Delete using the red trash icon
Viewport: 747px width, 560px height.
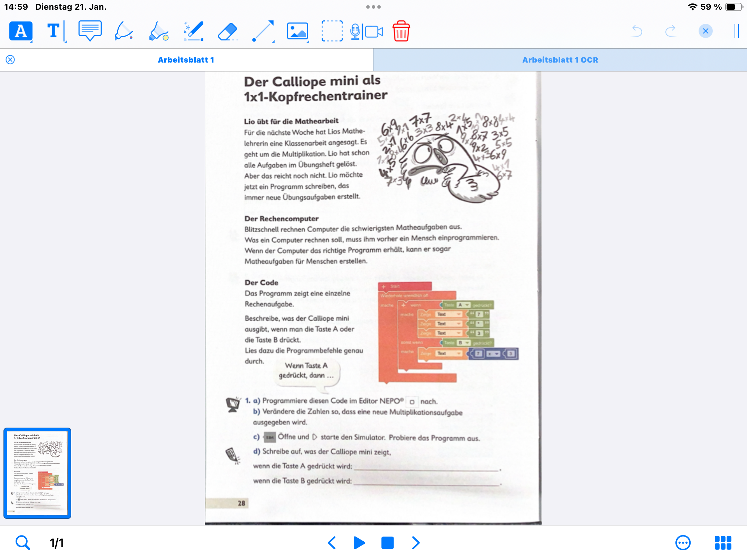coord(401,31)
